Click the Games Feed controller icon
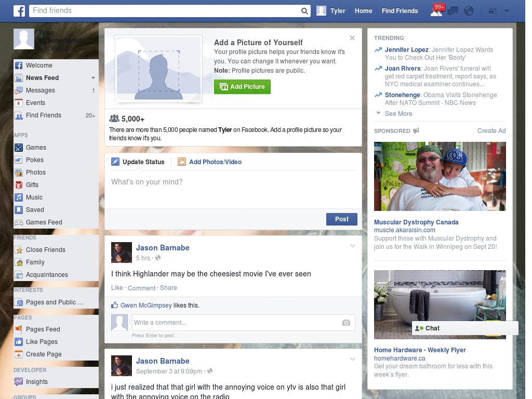 coord(19,222)
